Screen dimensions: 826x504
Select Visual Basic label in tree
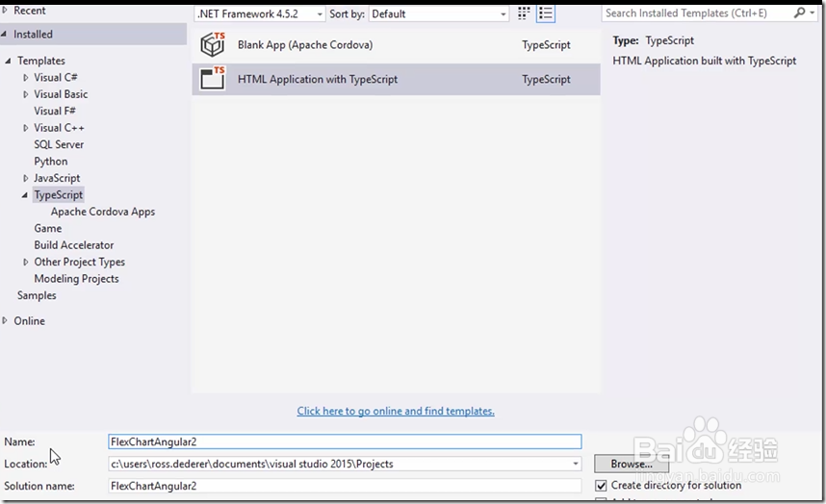pos(61,94)
